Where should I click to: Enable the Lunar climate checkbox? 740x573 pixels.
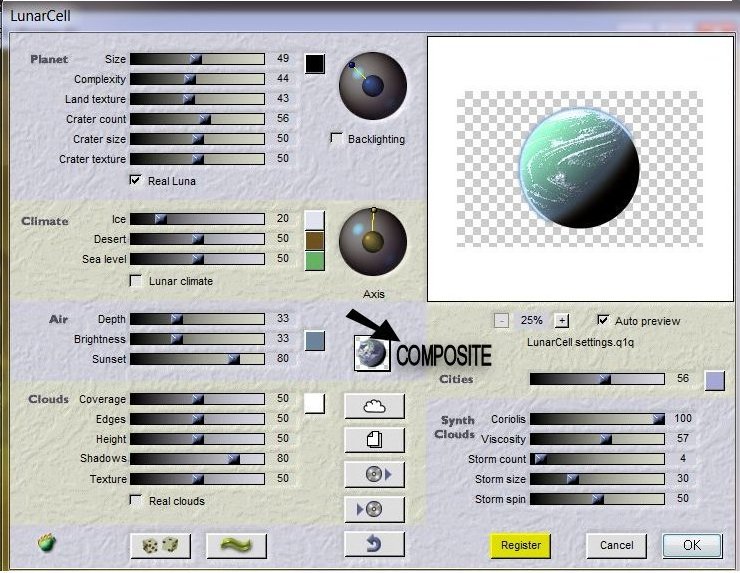tap(136, 281)
